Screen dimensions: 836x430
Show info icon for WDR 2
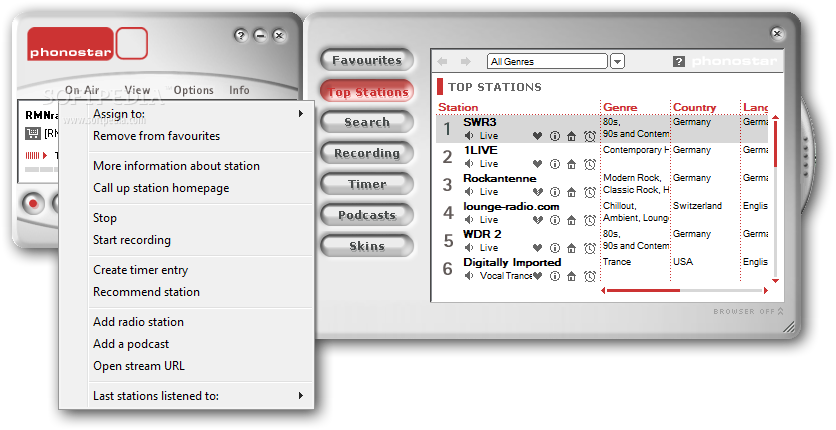coord(554,248)
